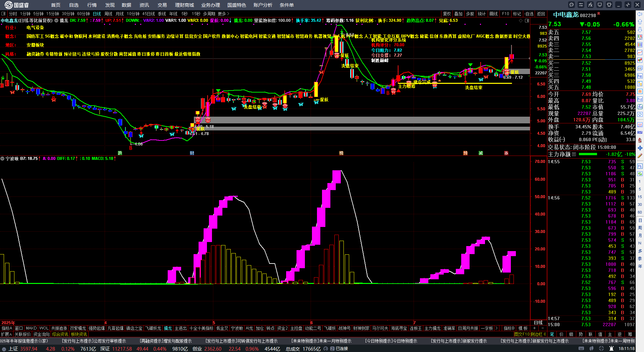The image size is (644, 352).
Task: Click the yellow 洗盘结束 horizontal line on chart
Action: (x=454, y=83)
